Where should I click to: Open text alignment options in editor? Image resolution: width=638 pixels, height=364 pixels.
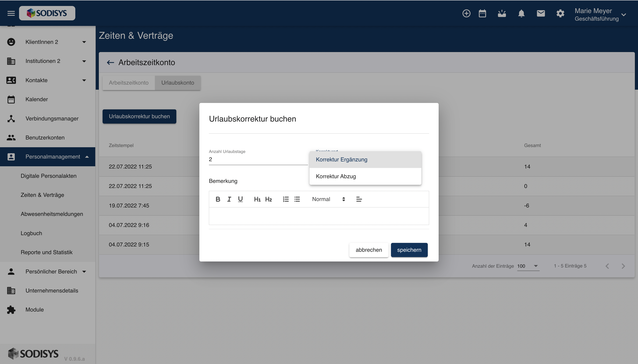click(x=359, y=199)
